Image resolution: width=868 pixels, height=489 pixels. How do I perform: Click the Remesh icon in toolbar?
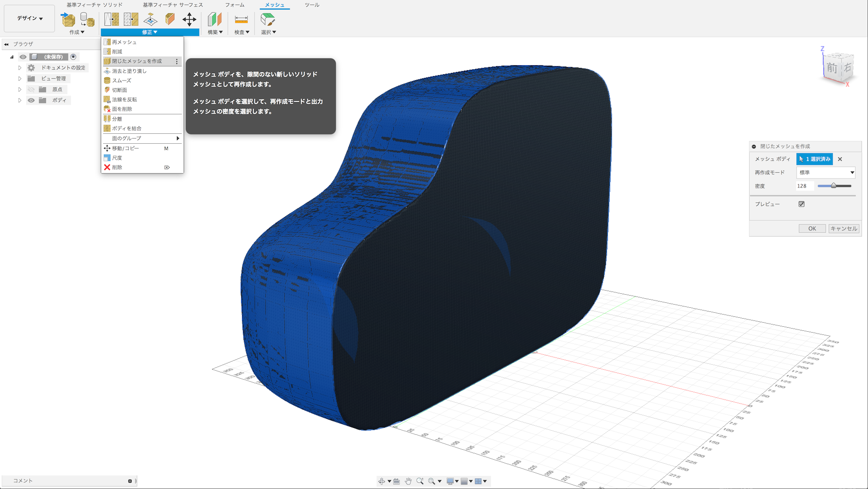pos(111,19)
